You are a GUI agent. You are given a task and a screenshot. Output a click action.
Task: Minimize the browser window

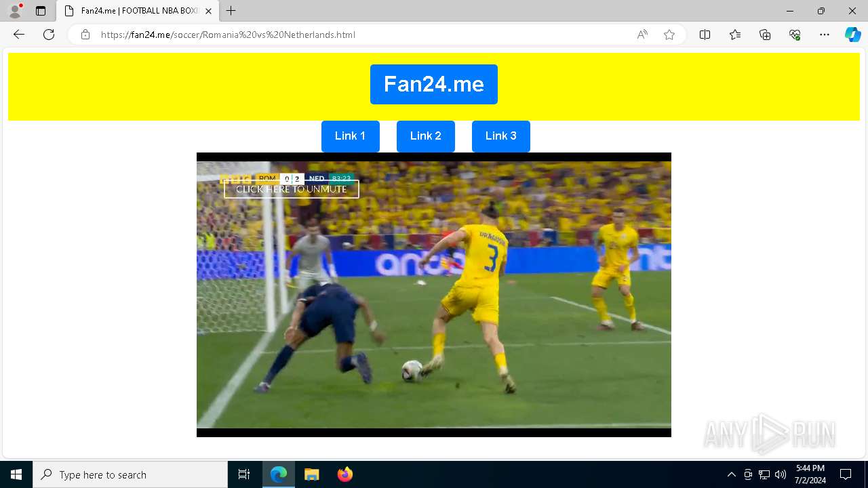[x=790, y=11]
